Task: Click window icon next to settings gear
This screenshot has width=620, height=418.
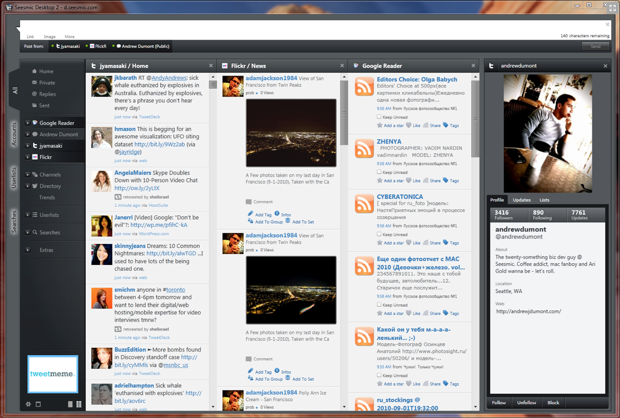Action: tap(38, 404)
